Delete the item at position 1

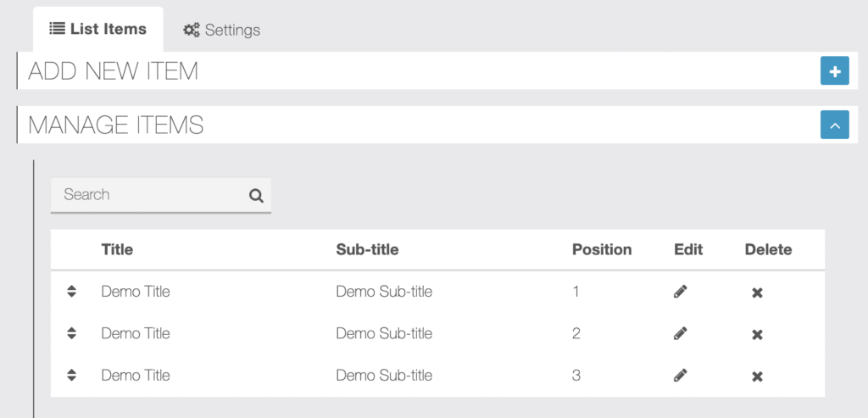click(x=757, y=293)
